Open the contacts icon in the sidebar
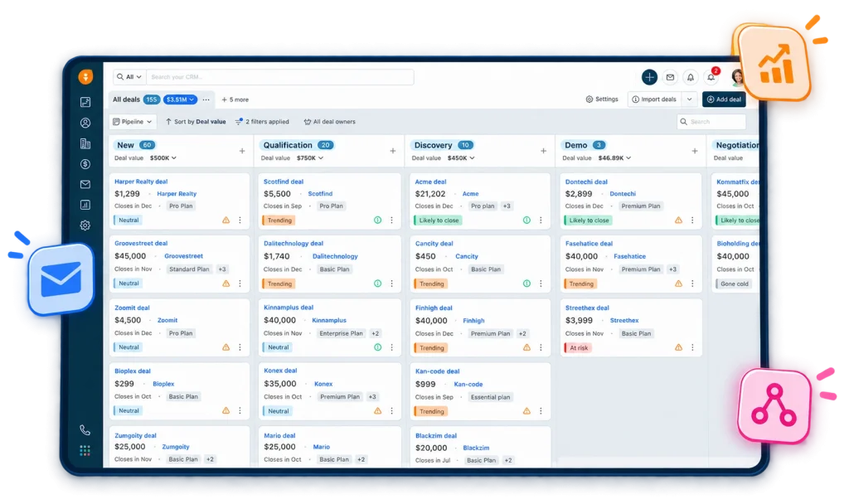The width and height of the screenshot is (849, 504). 85,123
